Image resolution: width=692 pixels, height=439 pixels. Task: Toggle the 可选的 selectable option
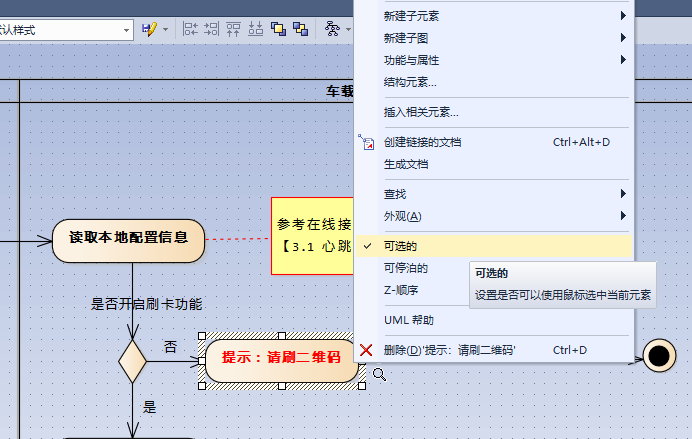[x=494, y=246]
